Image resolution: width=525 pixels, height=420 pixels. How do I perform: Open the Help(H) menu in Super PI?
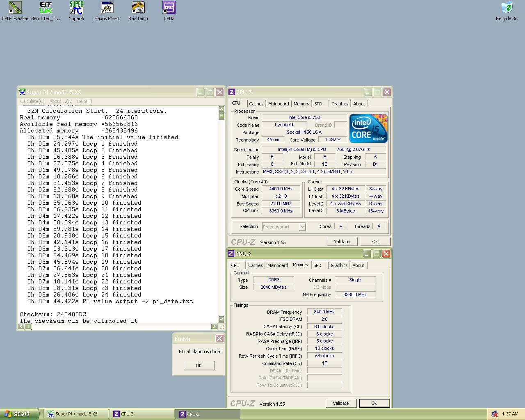tap(84, 101)
